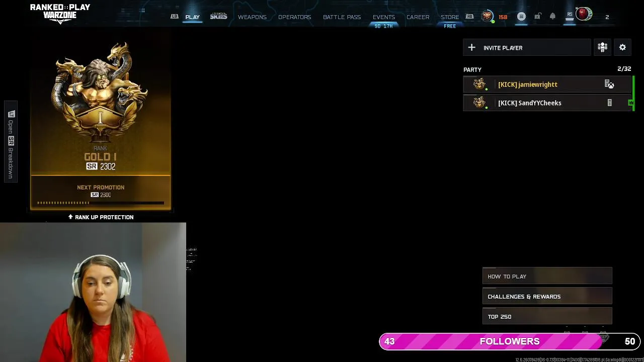The image size is (644, 362).
Task: Switch to the WEAPONS tab
Action: click(x=252, y=17)
